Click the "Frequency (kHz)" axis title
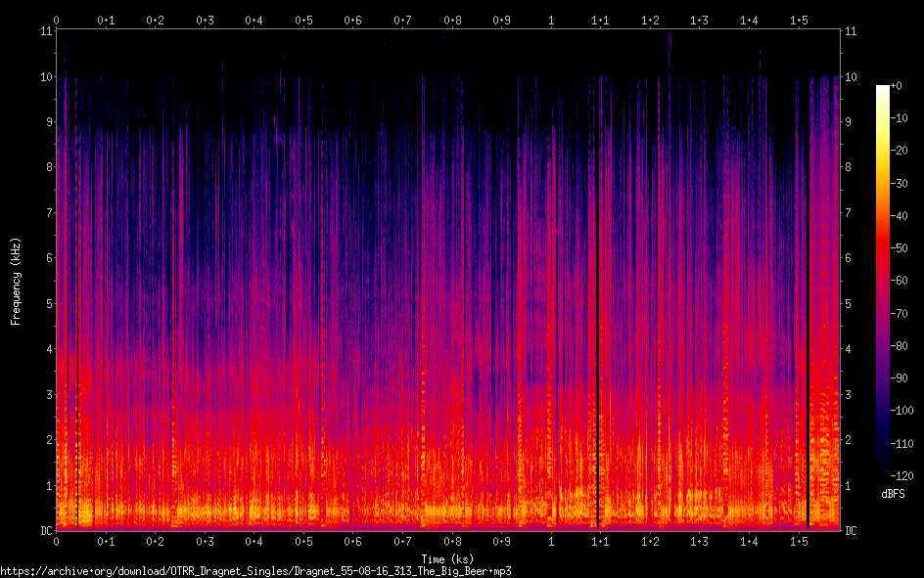 coord(16,281)
